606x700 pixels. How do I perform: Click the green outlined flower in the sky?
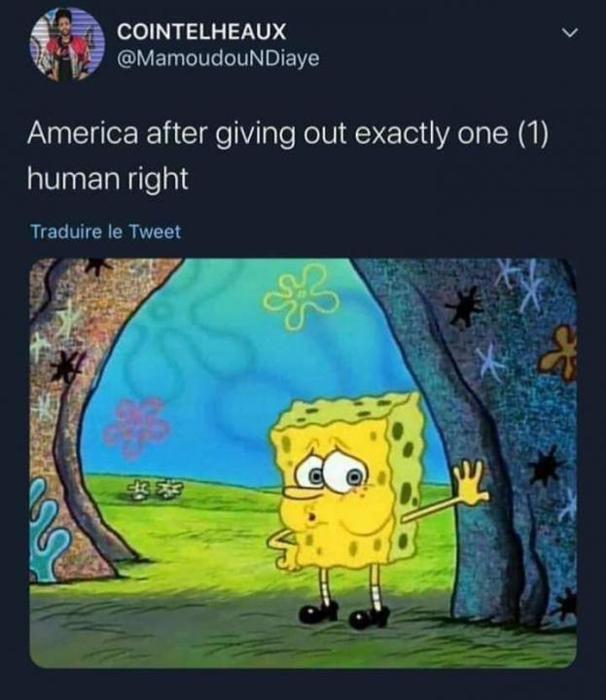click(301, 296)
